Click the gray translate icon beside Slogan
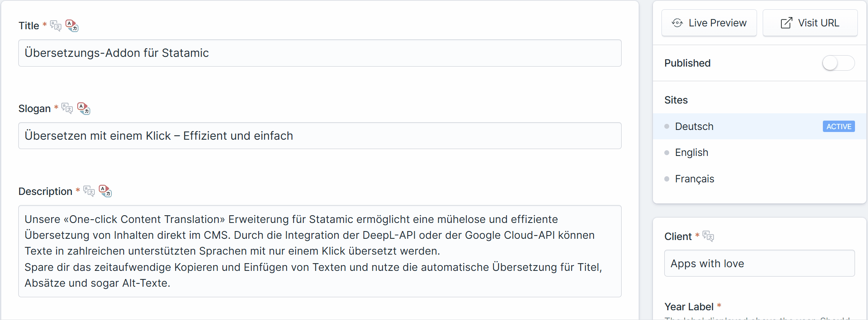The width and height of the screenshot is (868, 320). click(67, 109)
